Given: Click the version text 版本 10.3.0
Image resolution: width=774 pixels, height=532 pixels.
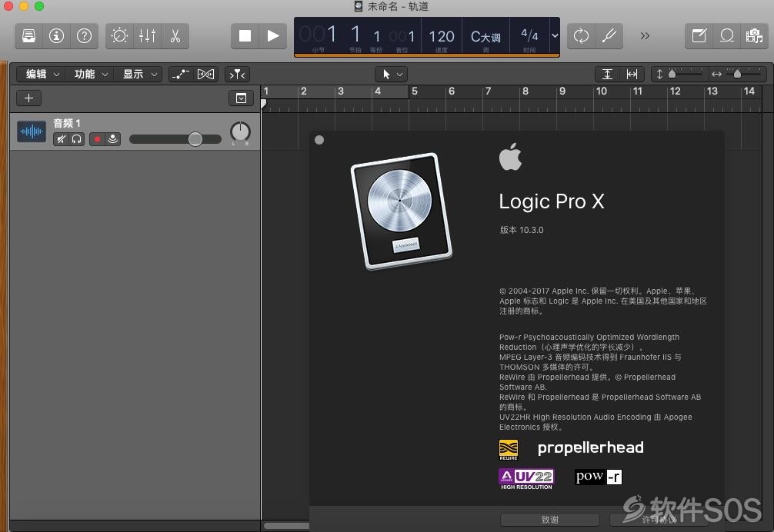Looking at the screenshot, I should click(x=522, y=230).
